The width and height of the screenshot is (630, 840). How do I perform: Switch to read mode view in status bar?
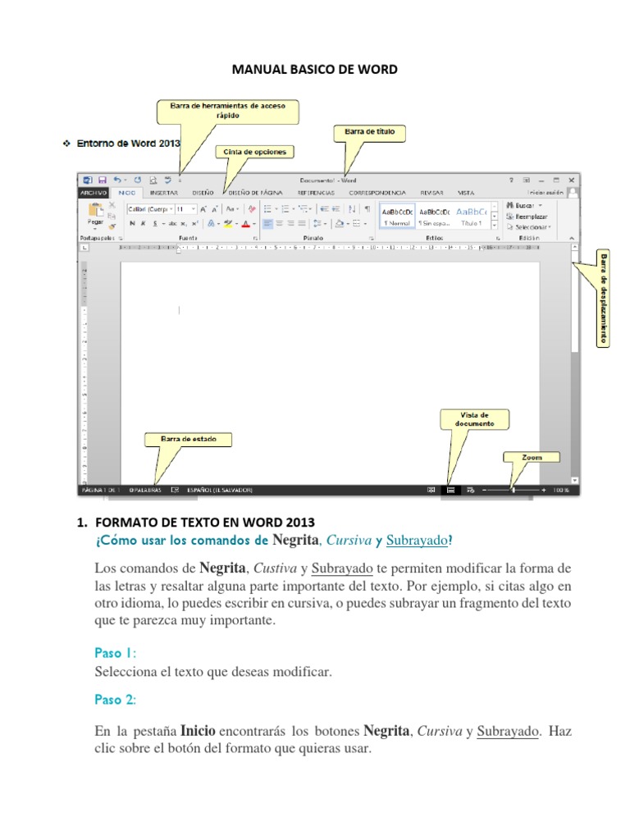coord(431,491)
